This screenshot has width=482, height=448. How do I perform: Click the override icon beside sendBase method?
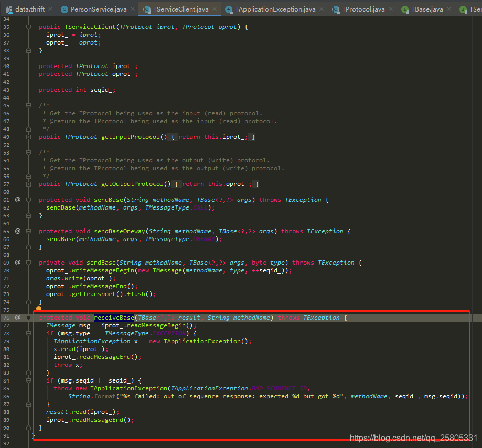click(x=17, y=200)
